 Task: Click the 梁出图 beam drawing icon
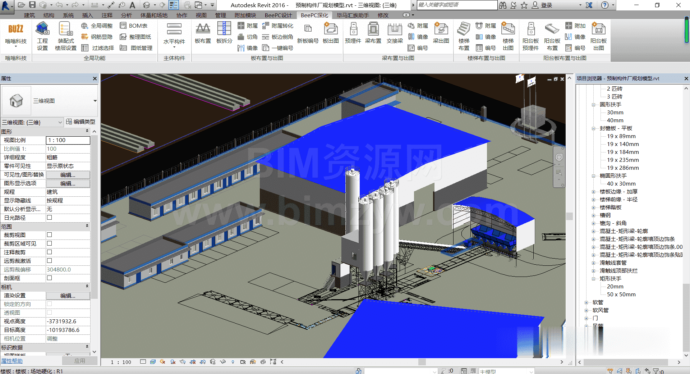pos(441,33)
